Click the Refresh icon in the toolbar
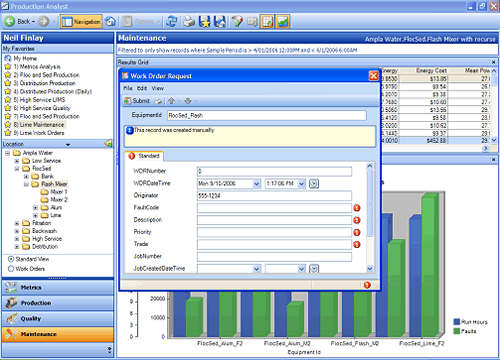 [171, 21]
